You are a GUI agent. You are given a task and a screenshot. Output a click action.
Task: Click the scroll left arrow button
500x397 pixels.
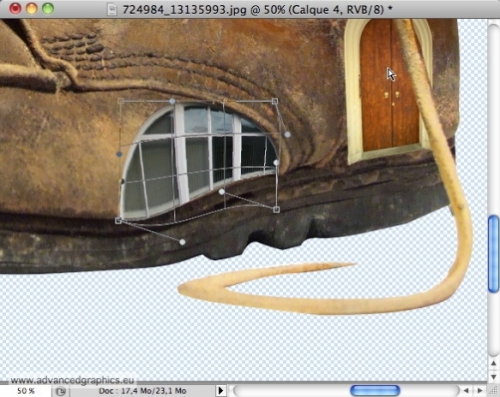coord(466,390)
